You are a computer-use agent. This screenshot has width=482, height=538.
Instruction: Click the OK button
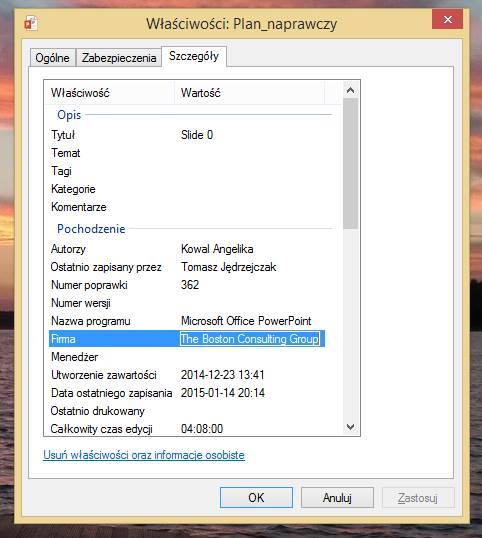pyautogui.click(x=256, y=498)
